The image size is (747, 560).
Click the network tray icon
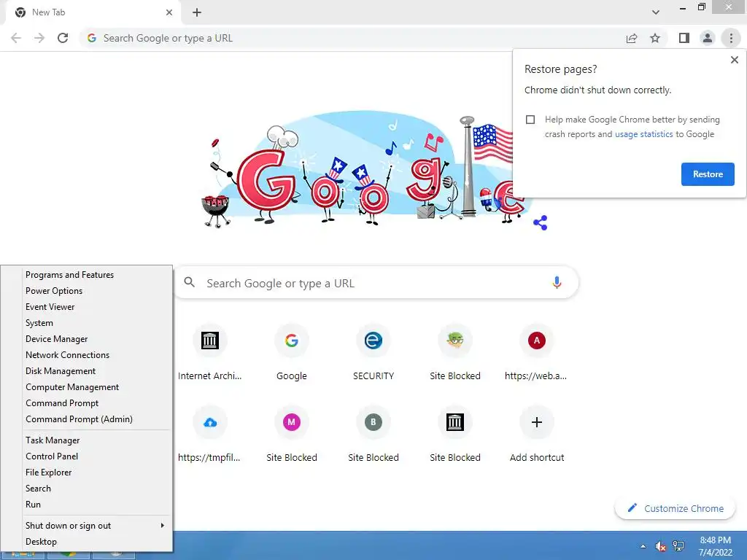point(678,546)
